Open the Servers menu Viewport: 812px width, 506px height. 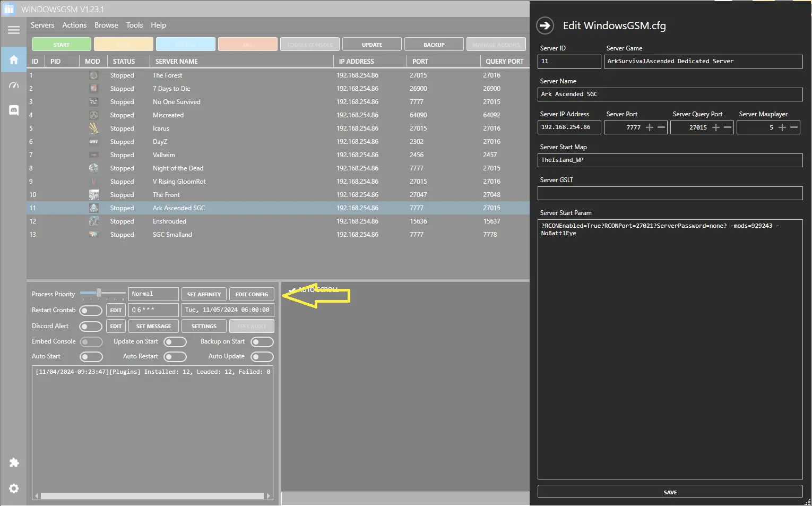(x=42, y=25)
